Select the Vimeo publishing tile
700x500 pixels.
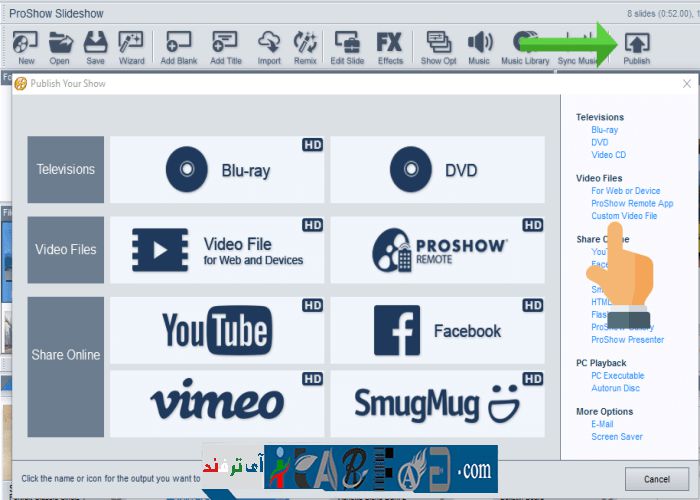point(217,403)
